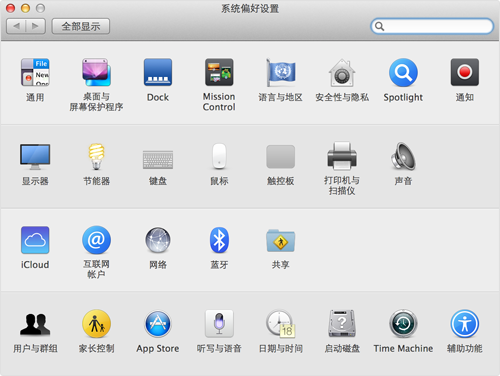The width and height of the screenshot is (500, 376).
Task: Minimize the window with the yellow button
Action: pyautogui.click(x=26, y=8)
